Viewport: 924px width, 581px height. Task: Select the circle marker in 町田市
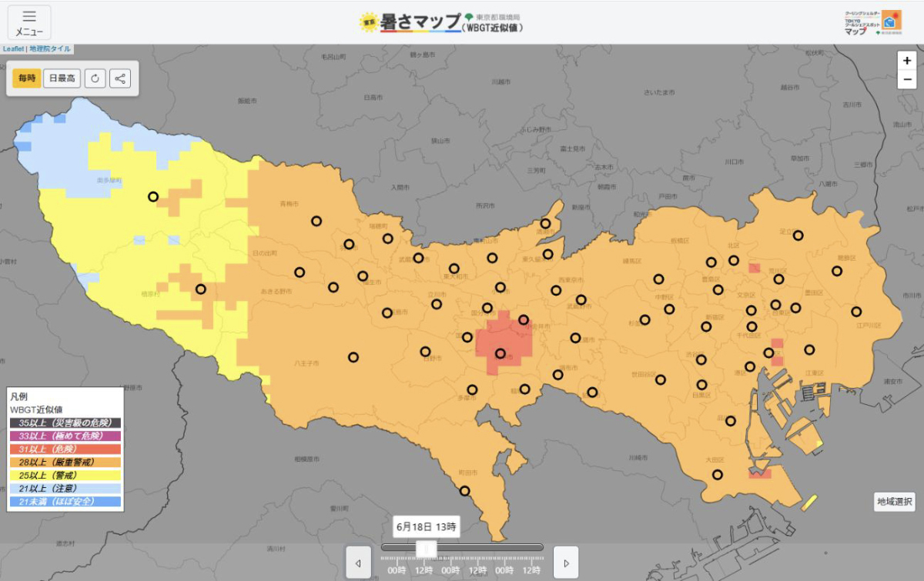464,490
